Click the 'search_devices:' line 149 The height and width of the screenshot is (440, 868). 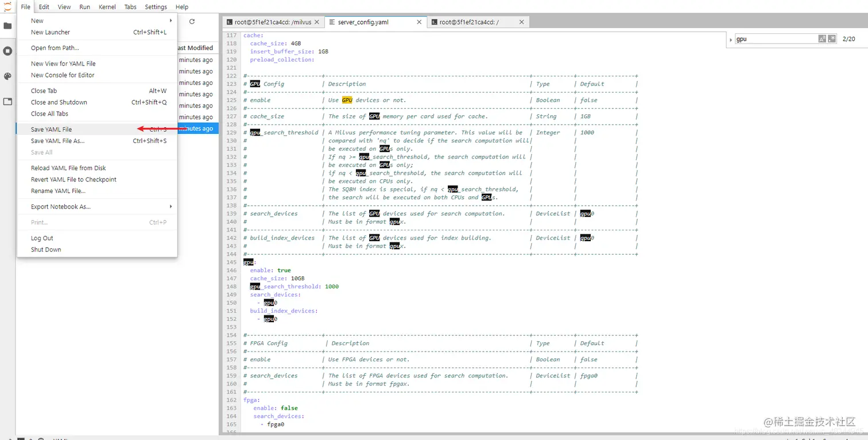click(275, 295)
